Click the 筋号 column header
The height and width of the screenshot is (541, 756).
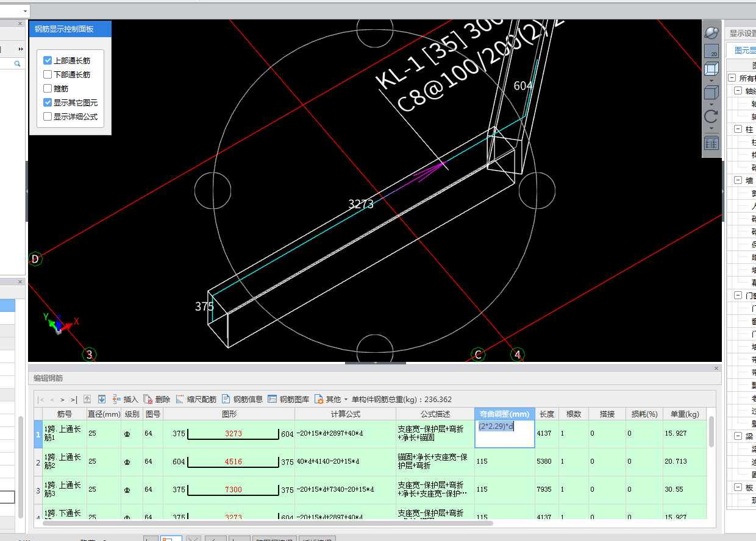click(x=65, y=414)
